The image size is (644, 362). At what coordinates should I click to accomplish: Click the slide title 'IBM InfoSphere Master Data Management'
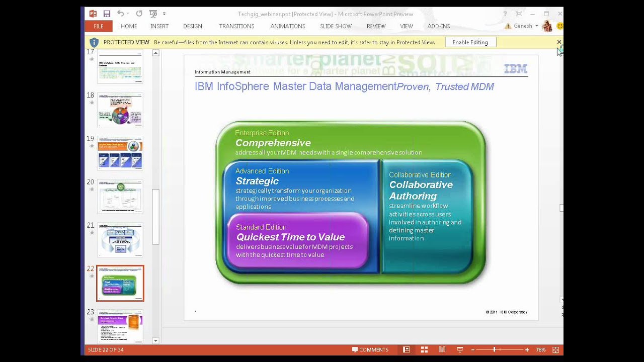(x=296, y=86)
